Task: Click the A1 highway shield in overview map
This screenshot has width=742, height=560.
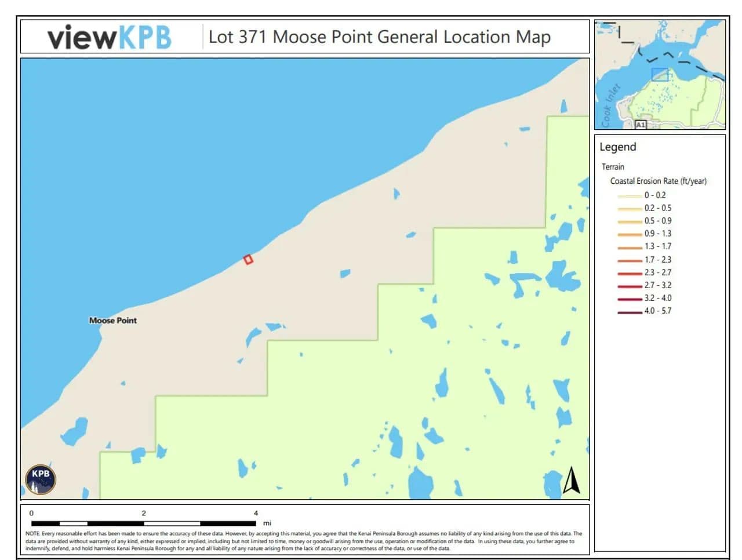Action: pyautogui.click(x=640, y=125)
